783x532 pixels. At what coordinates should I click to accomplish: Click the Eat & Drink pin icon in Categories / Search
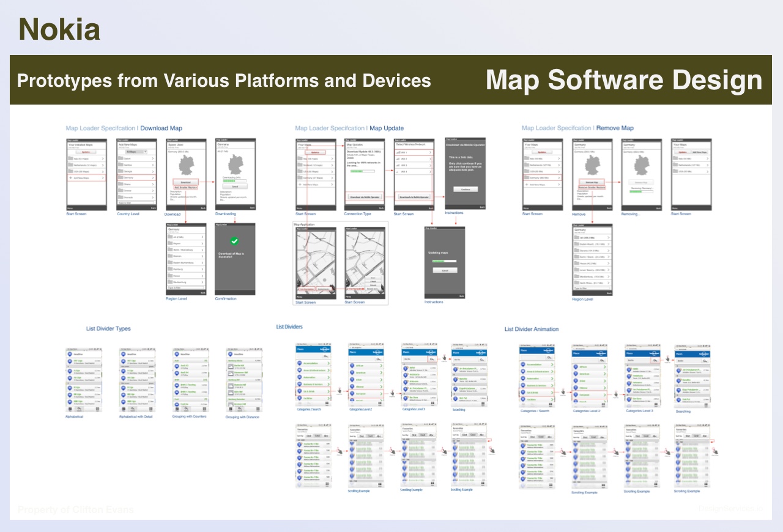point(300,391)
